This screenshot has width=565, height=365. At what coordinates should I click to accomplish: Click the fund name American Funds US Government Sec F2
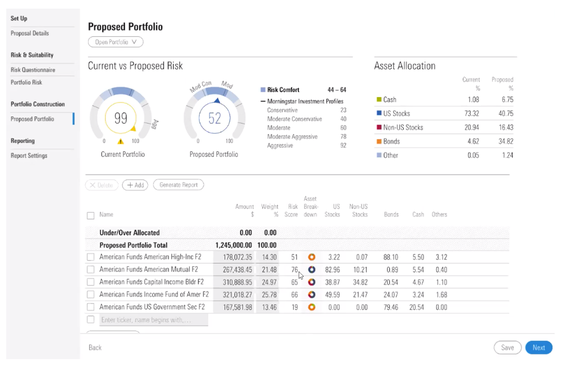[x=152, y=307]
